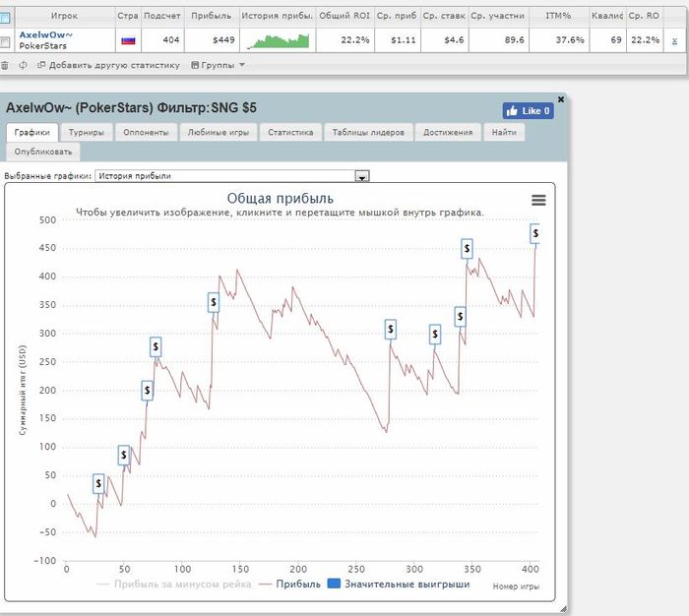
Task: Sort by the Игрок column header
Action: 65,16
